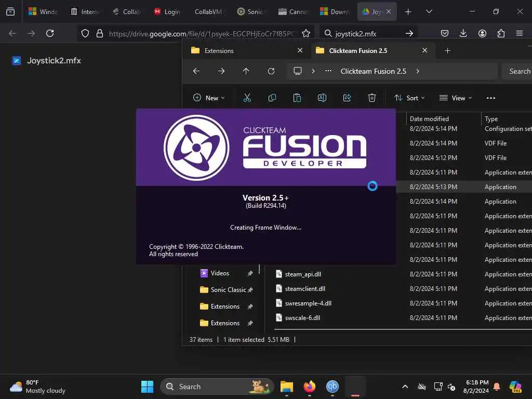Open the View dropdown in Explorer

pos(455,98)
